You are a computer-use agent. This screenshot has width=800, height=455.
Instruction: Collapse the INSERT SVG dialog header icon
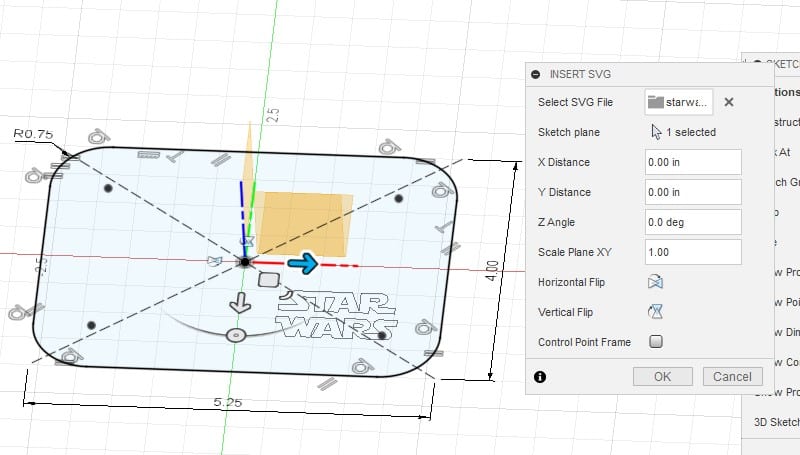click(x=535, y=74)
